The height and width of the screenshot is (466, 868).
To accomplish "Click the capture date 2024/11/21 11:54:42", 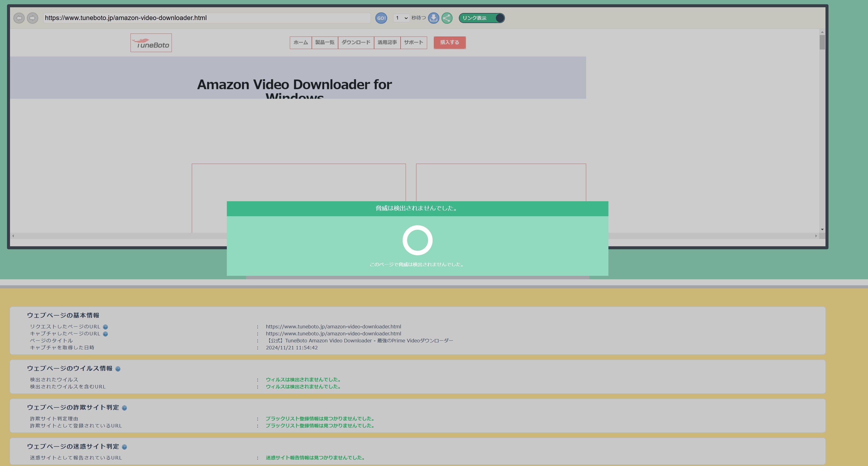I will click(292, 348).
